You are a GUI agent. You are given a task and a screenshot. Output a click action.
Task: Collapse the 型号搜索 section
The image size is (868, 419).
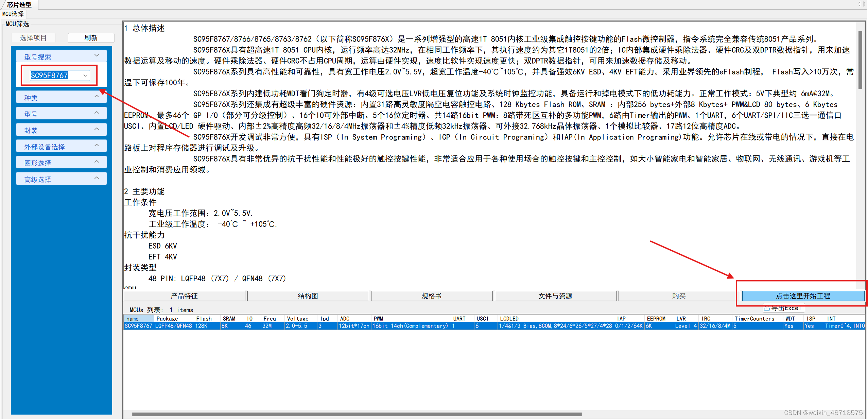97,56
